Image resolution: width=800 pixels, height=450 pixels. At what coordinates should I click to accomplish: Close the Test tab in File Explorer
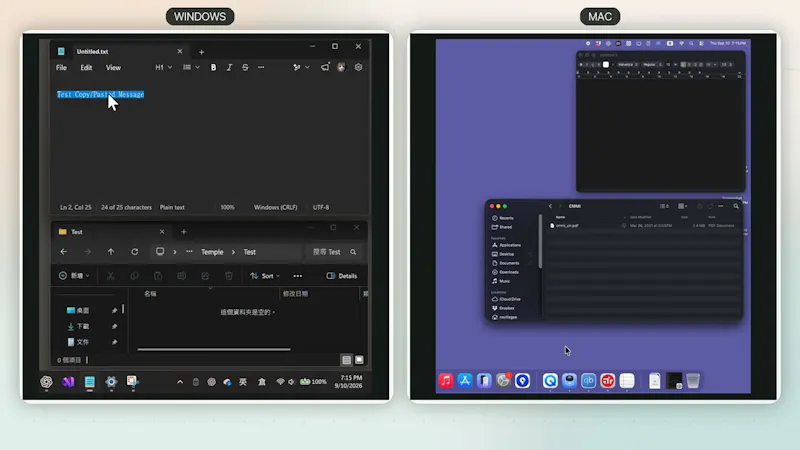(x=162, y=232)
